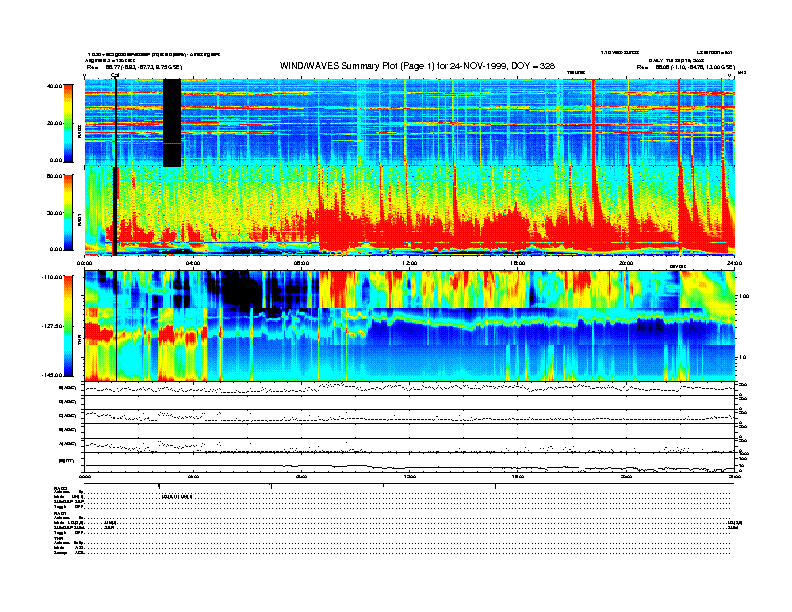Click the 24:00 tick label under RAD1 spectrogram
Image resolution: width=792 pixels, height=612 pixels.
[734, 263]
